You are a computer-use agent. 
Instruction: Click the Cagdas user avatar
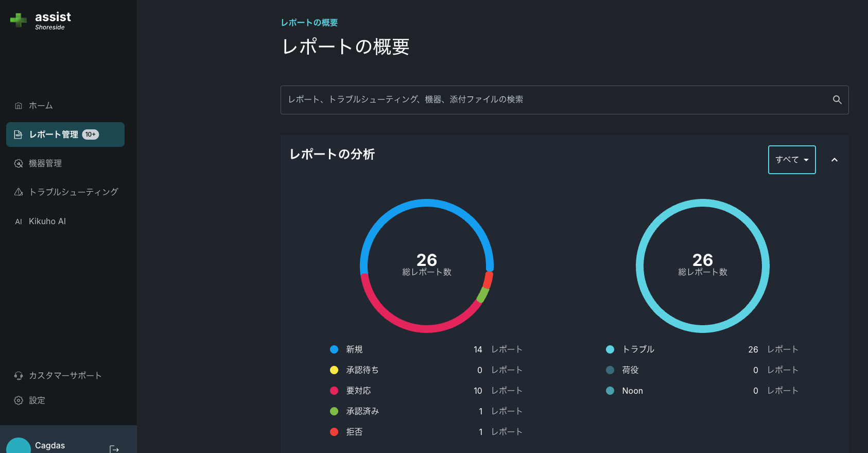(19, 445)
